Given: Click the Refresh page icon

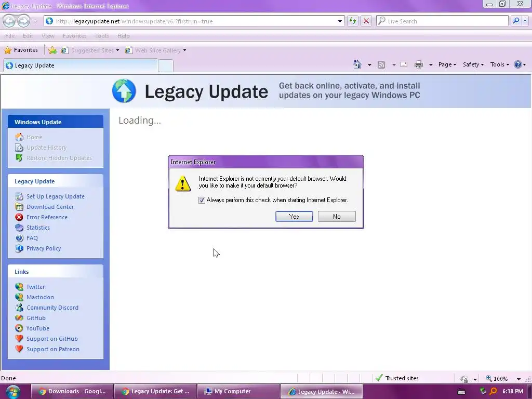Looking at the screenshot, I should pyautogui.click(x=353, y=21).
